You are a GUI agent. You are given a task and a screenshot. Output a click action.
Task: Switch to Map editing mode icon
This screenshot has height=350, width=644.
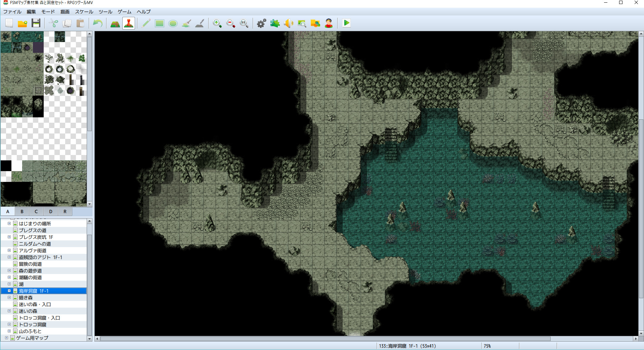(x=115, y=23)
